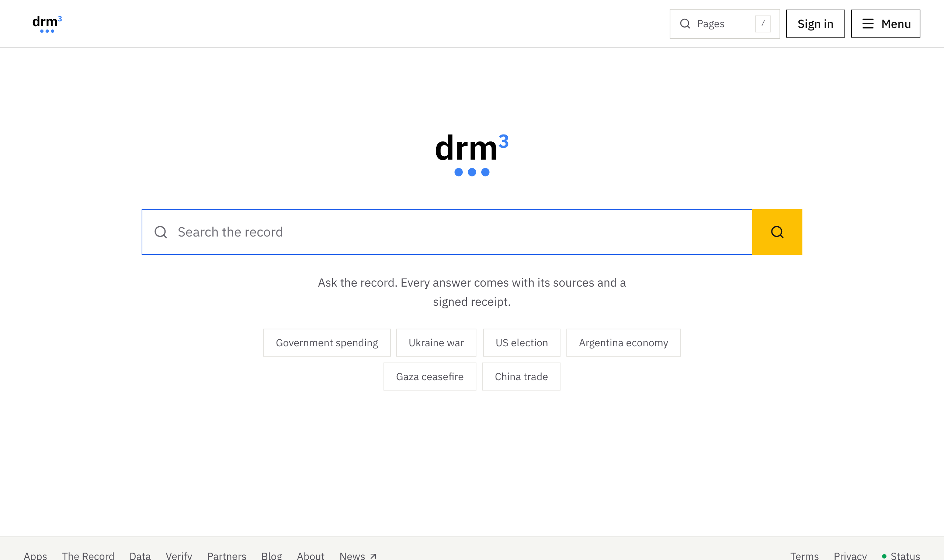Click the Sign in button
Image resolution: width=944 pixels, height=560 pixels.
click(x=815, y=24)
